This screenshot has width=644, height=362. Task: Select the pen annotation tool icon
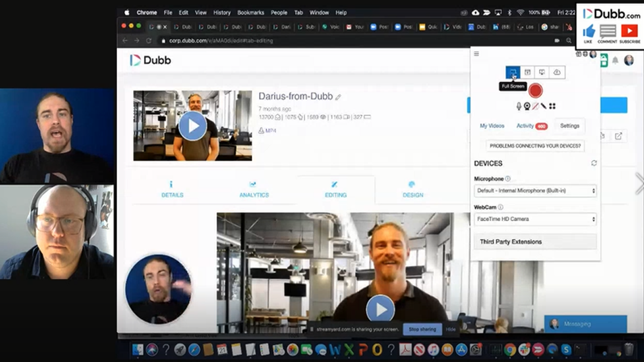tap(543, 106)
